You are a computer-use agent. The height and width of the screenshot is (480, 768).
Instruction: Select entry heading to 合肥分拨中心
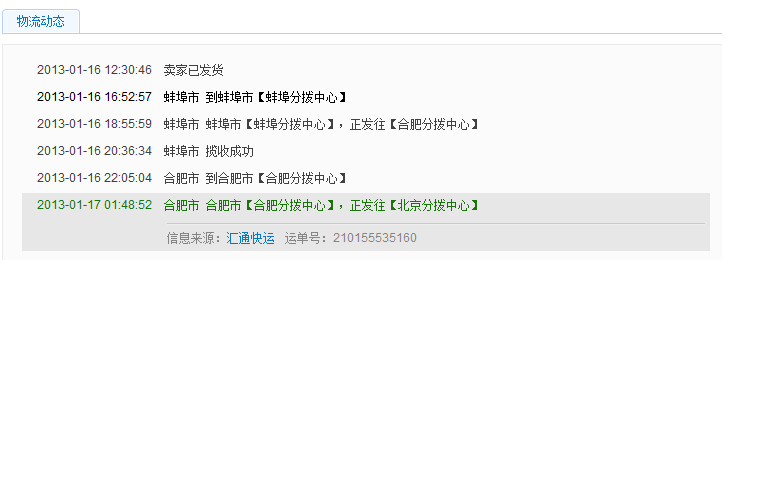[321, 124]
